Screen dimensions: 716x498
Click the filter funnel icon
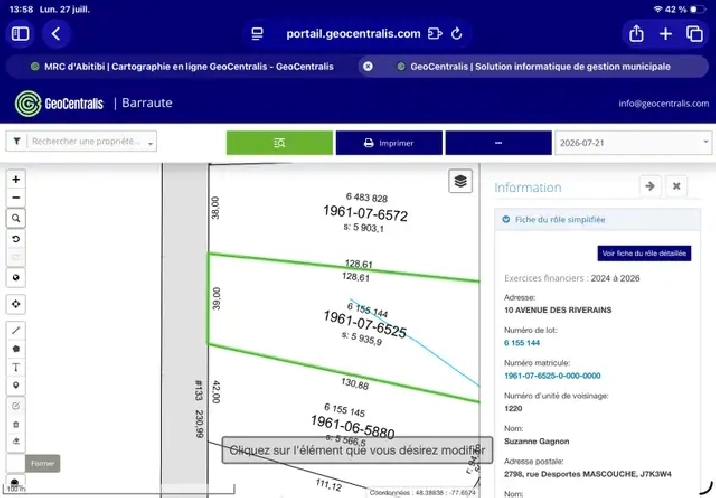[17, 141]
